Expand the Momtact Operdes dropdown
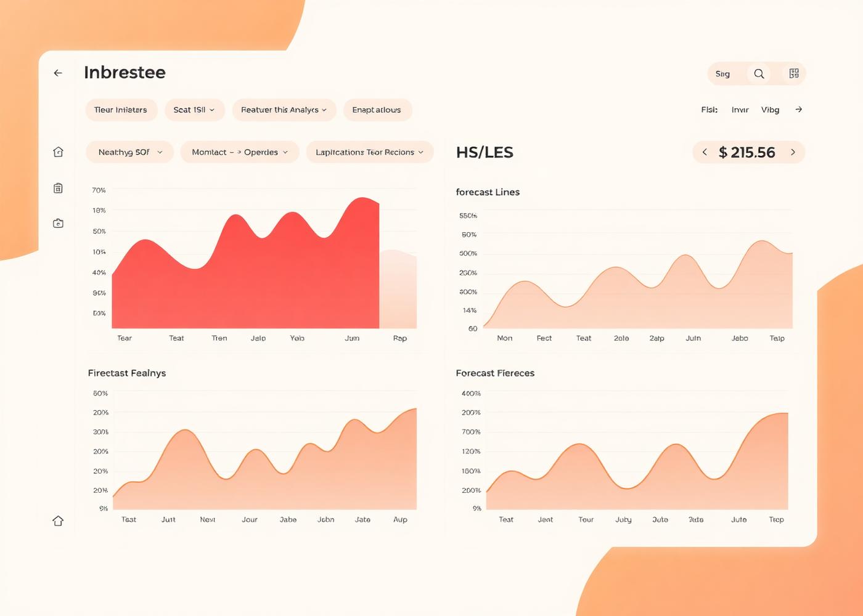The height and width of the screenshot is (616, 863). [x=240, y=152]
